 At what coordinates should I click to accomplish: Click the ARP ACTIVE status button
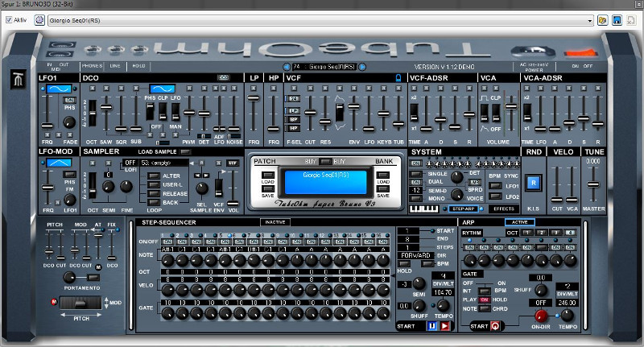click(519, 222)
